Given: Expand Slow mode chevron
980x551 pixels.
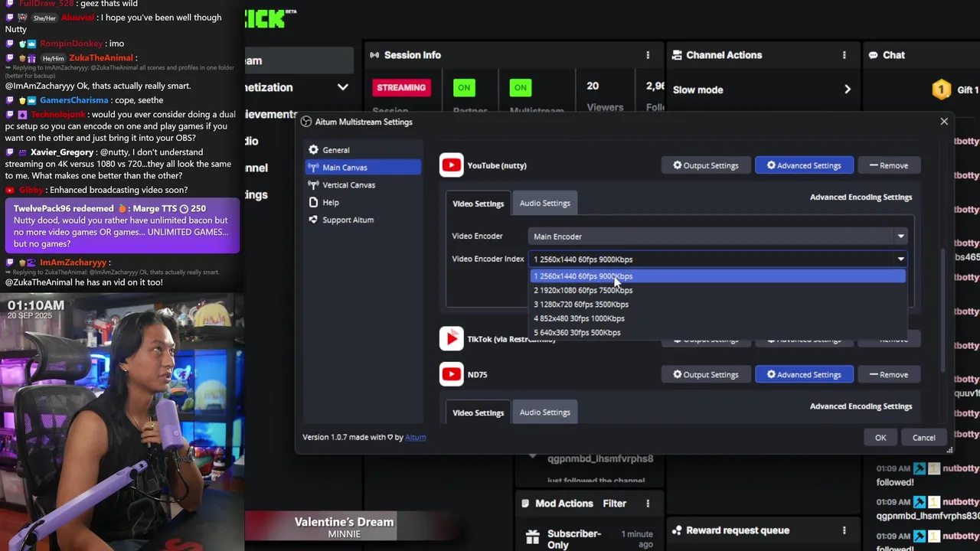Looking at the screenshot, I should coord(848,90).
